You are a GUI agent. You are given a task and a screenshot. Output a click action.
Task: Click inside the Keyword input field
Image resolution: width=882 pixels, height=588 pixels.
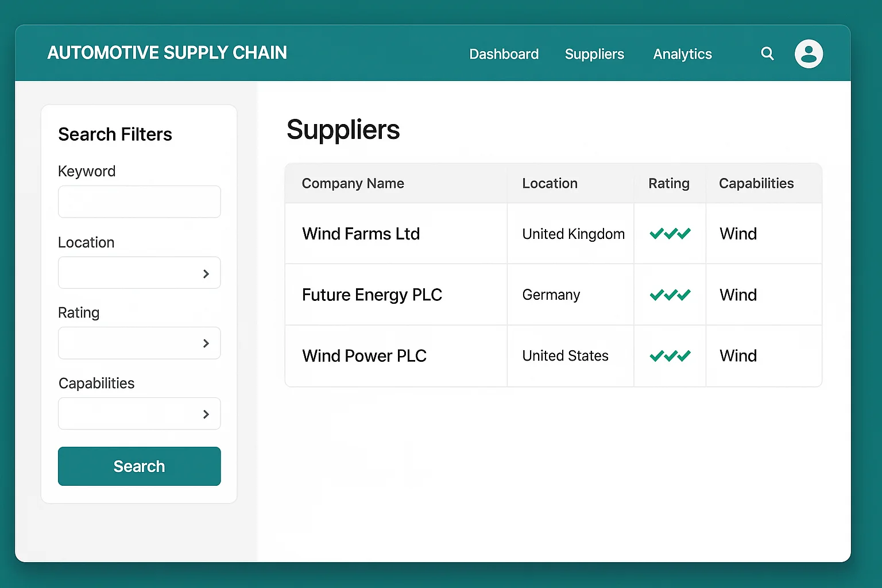click(139, 202)
